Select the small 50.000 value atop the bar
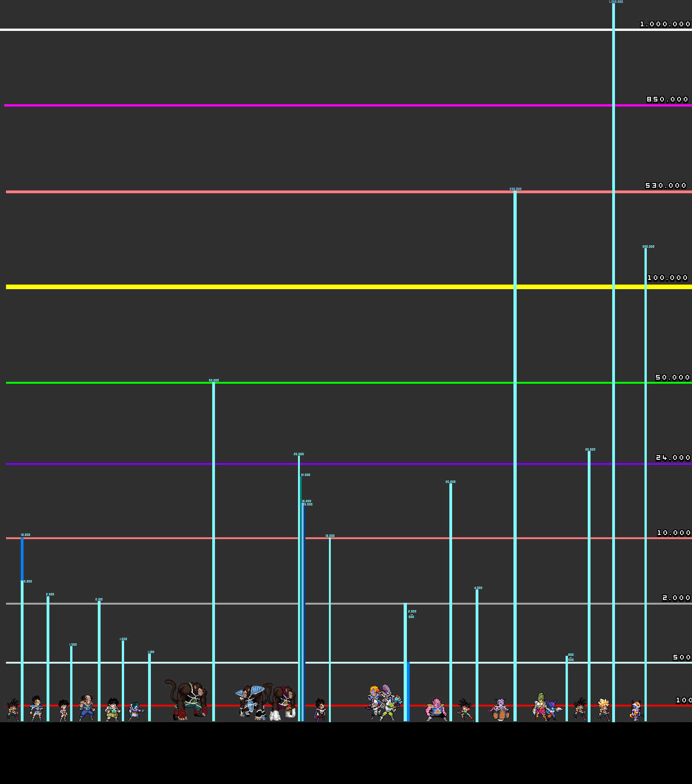 click(214, 380)
